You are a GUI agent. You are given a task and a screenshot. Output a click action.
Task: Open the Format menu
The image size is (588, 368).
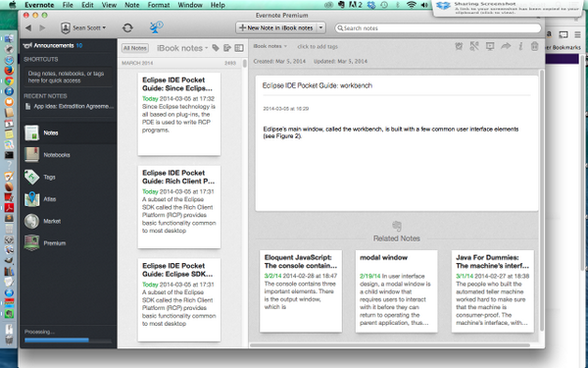point(159,5)
